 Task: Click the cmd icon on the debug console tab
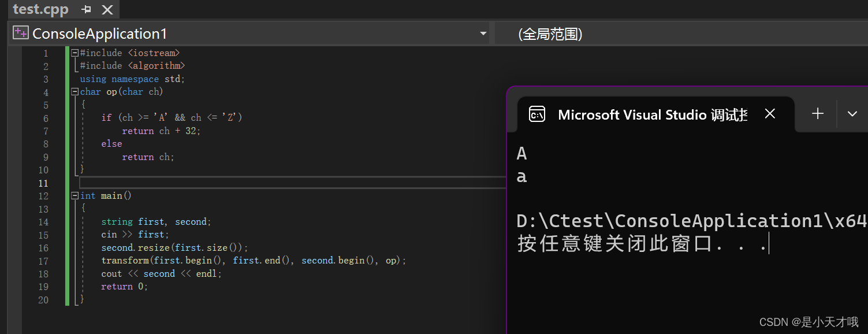coord(537,114)
